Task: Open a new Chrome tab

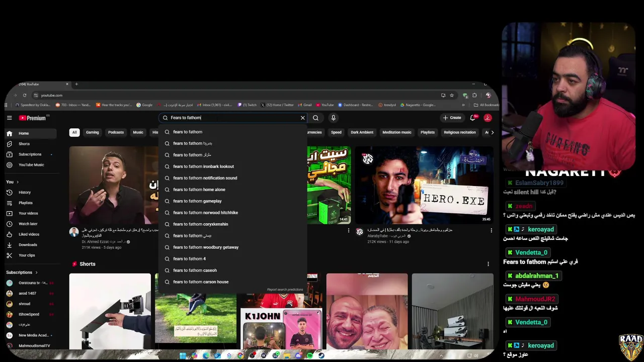Action: [x=76, y=84]
